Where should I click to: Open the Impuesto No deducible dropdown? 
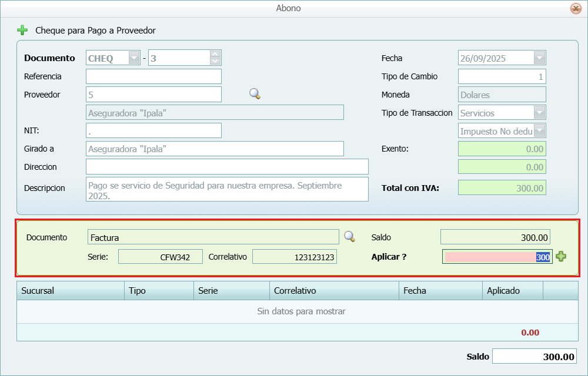540,131
